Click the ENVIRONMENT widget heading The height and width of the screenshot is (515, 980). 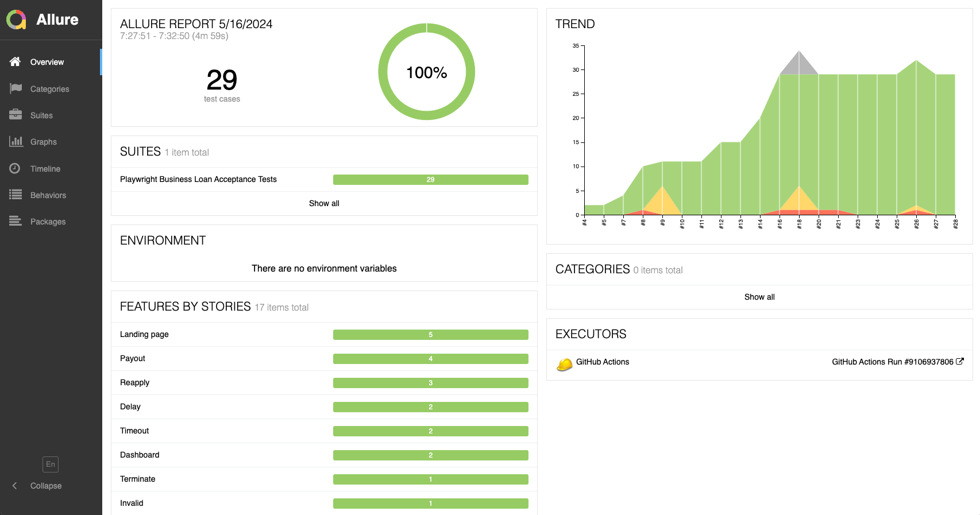click(163, 241)
